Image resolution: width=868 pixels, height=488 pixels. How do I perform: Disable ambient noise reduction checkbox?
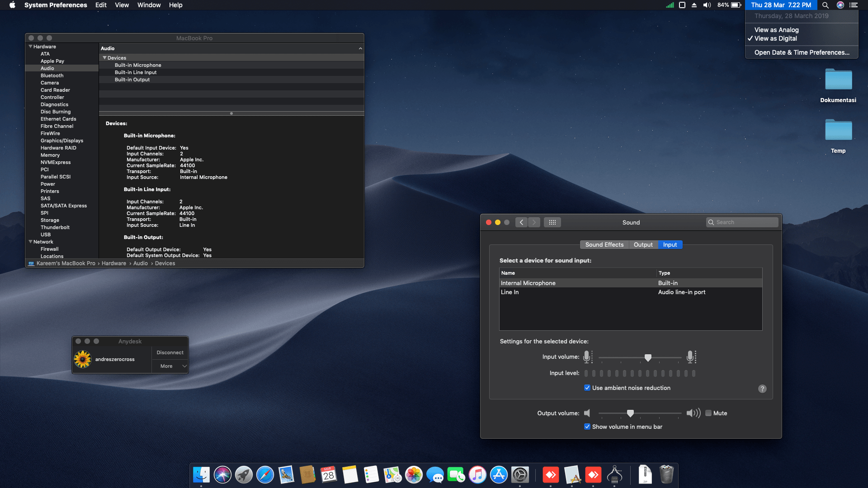pos(587,388)
